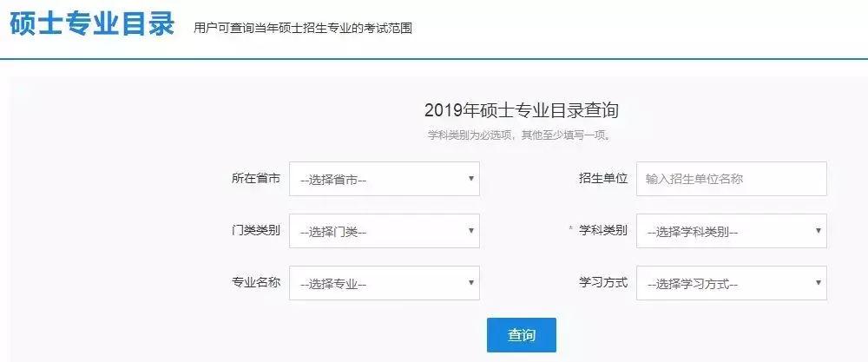
Task: Click the 所在省市 field label
Action: (x=256, y=179)
